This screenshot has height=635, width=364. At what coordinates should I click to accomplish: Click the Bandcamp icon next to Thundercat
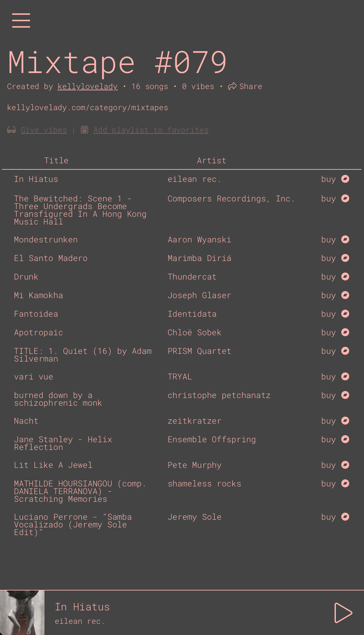[x=345, y=276]
